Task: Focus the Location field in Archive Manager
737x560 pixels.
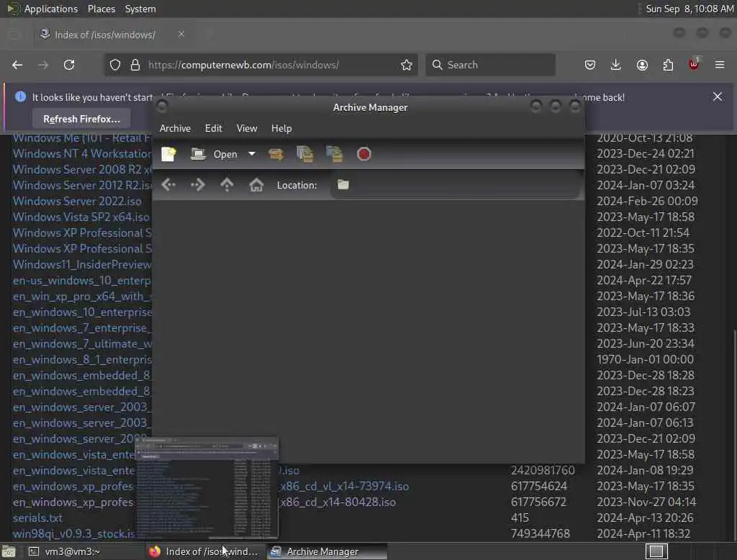Action: (x=456, y=185)
